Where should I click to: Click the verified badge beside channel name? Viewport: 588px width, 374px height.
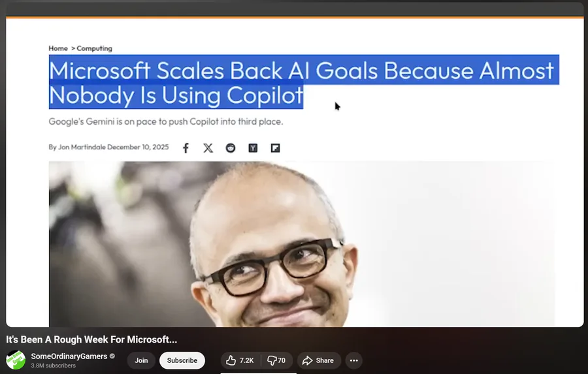(x=112, y=356)
